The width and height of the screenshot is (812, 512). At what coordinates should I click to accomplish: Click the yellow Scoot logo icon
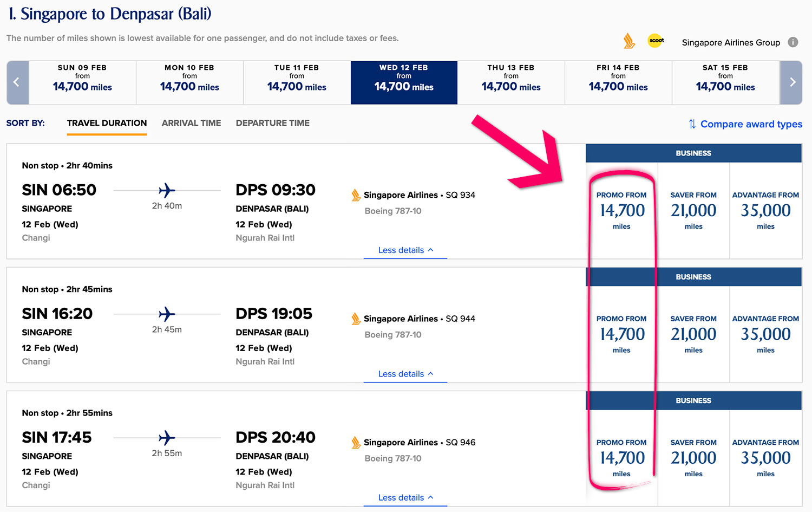coord(656,41)
